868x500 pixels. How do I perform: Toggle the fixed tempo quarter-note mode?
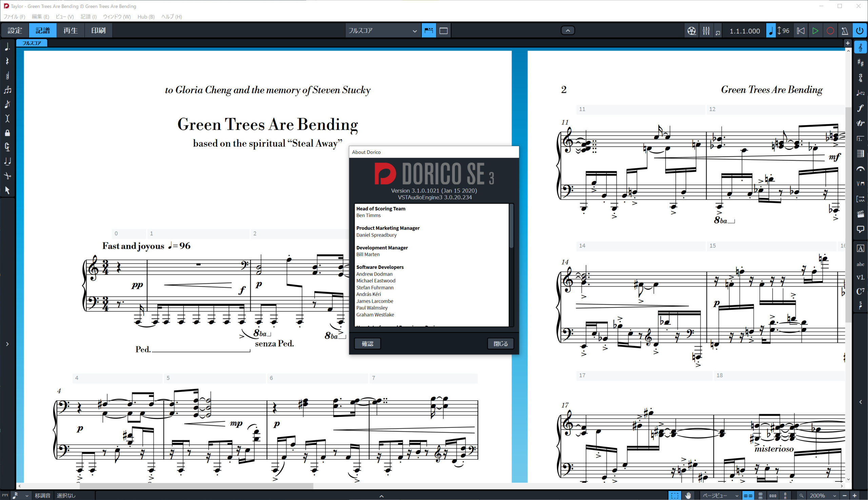point(771,31)
